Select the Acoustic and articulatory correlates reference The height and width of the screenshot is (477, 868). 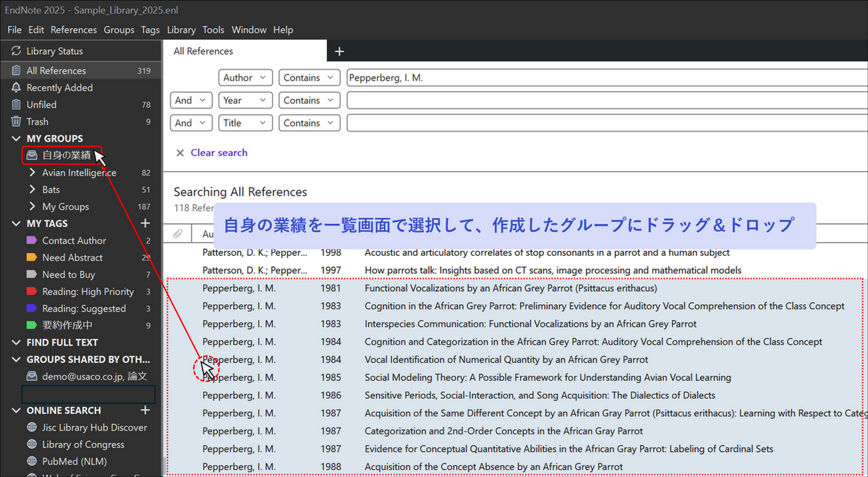pos(515,253)
